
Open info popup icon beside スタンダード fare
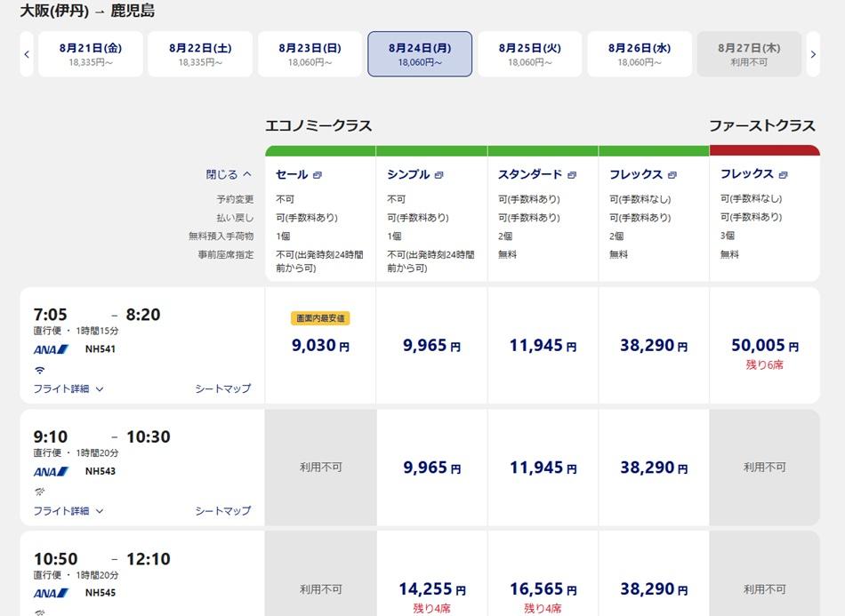(572, 175)
